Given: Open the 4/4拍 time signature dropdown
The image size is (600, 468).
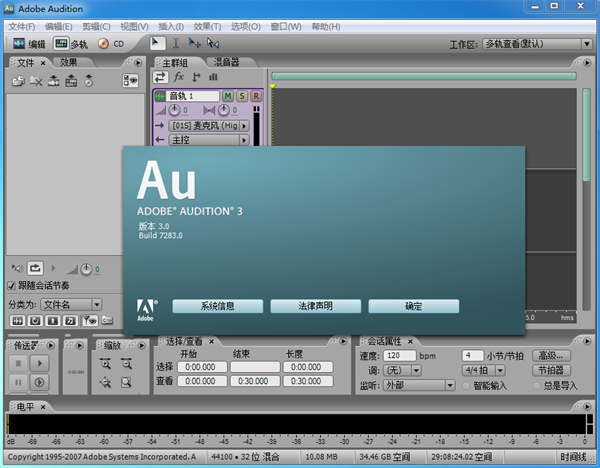Looking at the screenshot, I should pyautogui.click(x=484, y=370).
